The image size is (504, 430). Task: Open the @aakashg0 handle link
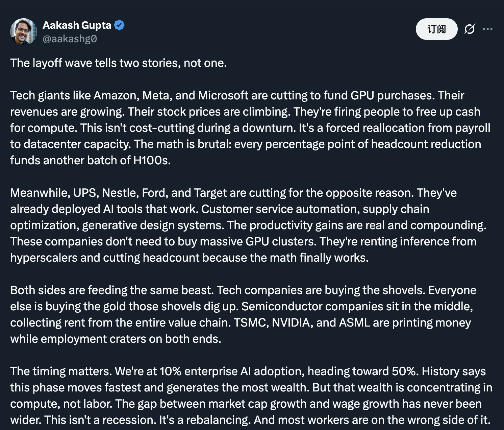tap(70, 39)
